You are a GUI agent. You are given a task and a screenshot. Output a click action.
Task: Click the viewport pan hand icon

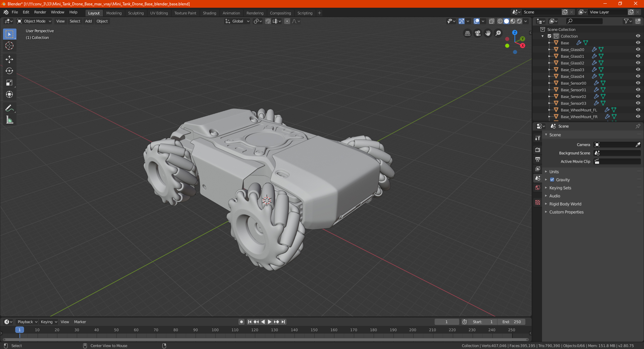click(x=488, y=33)
